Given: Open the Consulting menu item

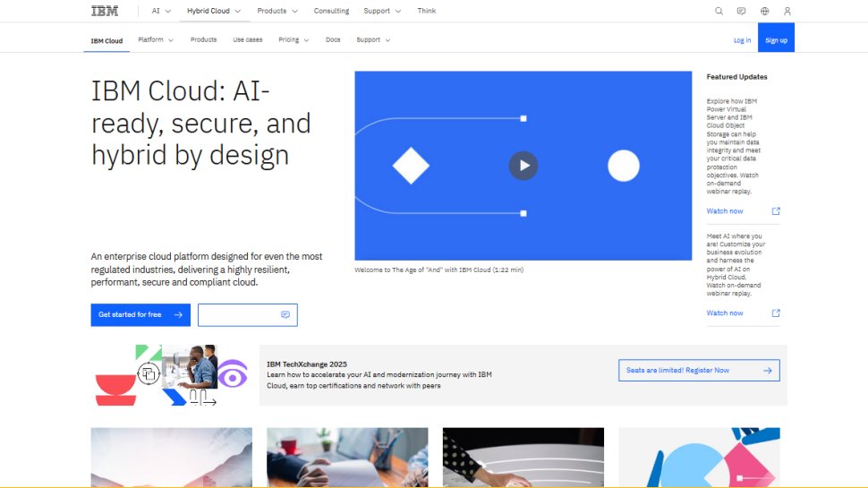Looking at the screenshot, I should pos(332,11).
